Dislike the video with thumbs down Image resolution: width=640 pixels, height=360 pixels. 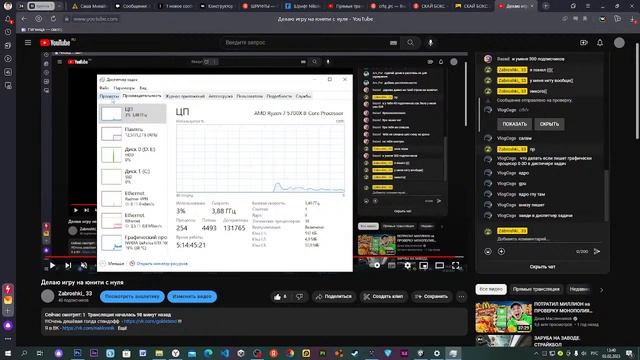300,297
